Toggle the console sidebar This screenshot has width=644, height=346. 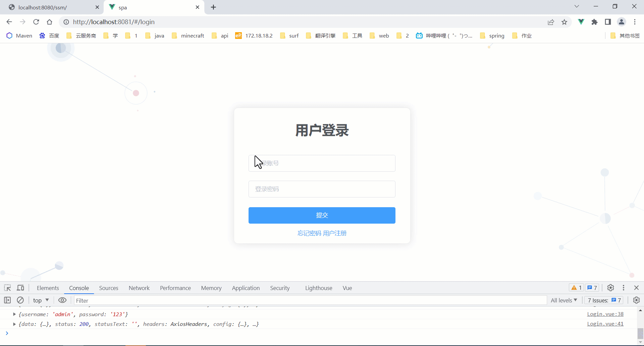(7, 300)
